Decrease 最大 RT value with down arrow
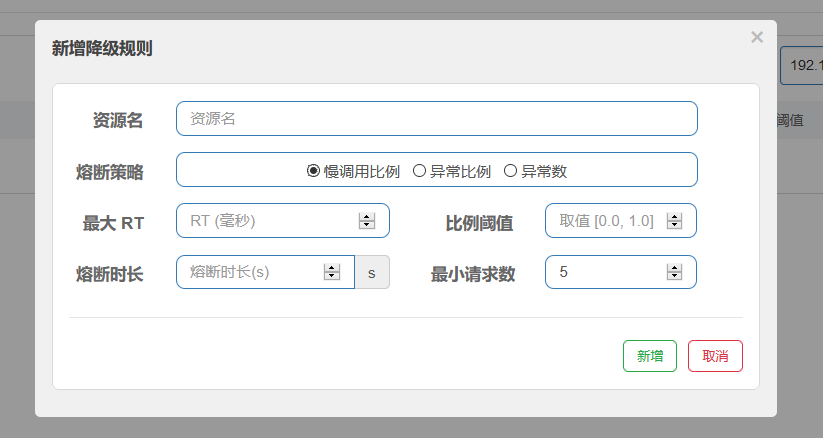The width and height of the screenshot is (823, 438). pyautogui.click(x=367, y=226)
